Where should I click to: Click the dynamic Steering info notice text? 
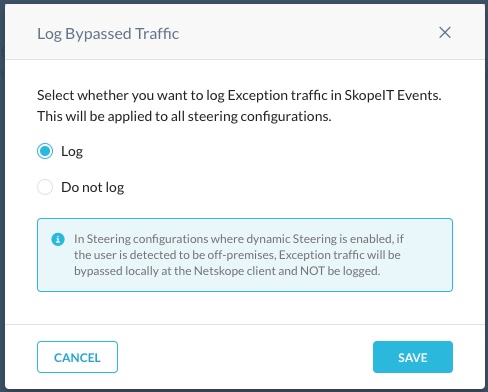239,255
